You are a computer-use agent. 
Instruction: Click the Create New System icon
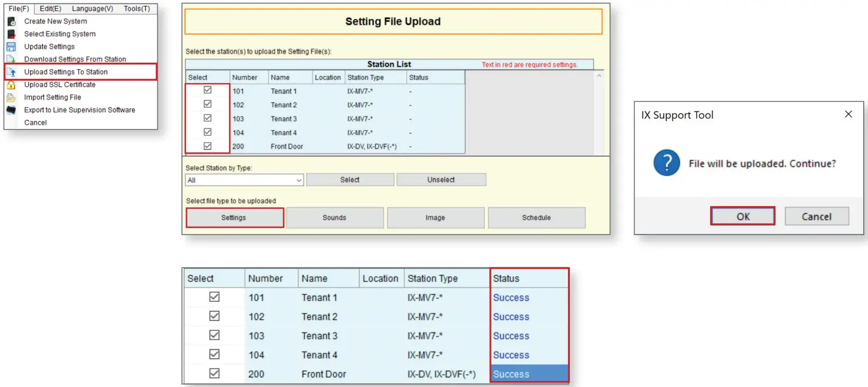pyautogui.click(x=11, y=21)
